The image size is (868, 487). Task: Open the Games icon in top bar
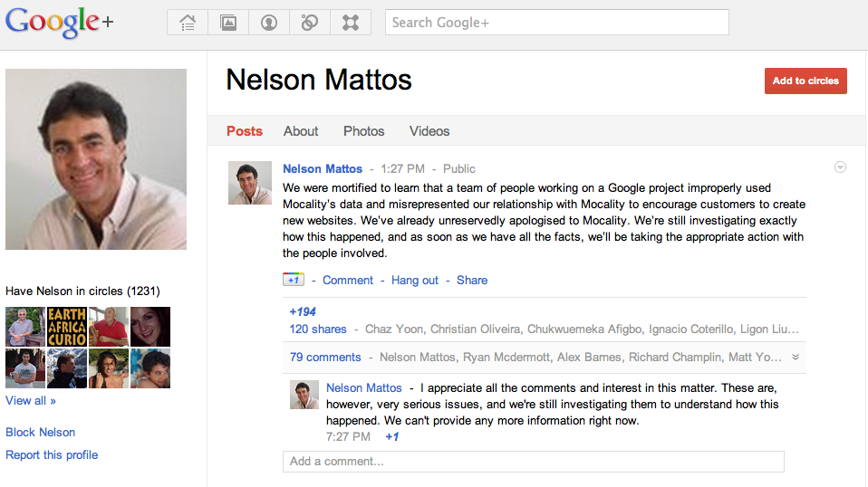(351, 23)
